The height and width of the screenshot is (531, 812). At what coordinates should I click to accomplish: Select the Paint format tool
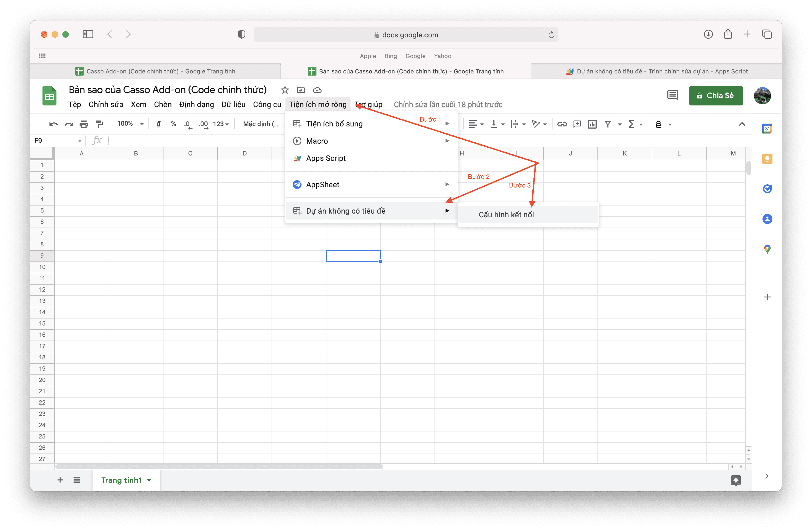click(x=99, y=124)
